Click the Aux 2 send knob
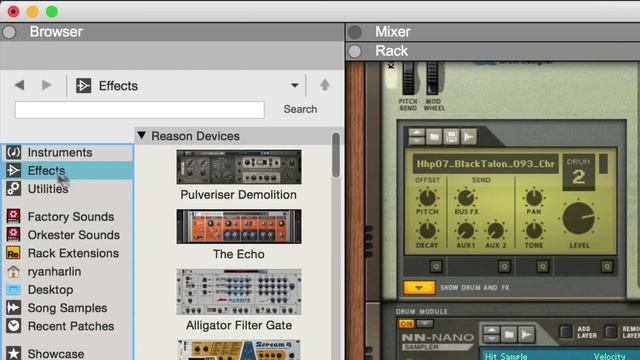Image resolution: width=640 pixels, height=360 pixels. 496,231
